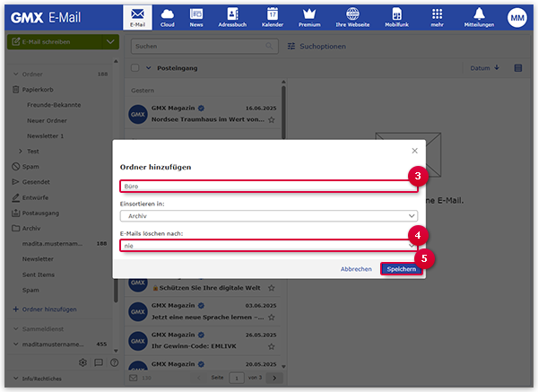The width and height of the screenshot is (538, 392).
Task: Click E-Mail schreiben button
Action: pos(55,42)
